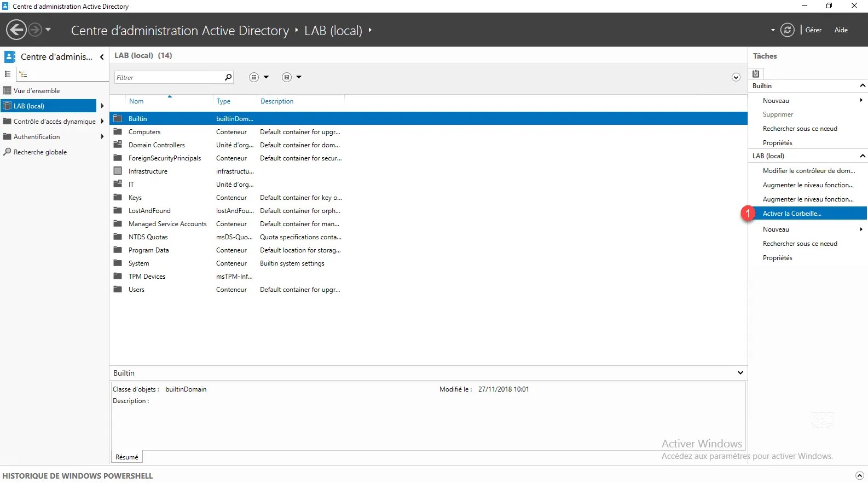Select the Builtin folder icon row
Image resolution: width=868 pixels, height=483 pixels.
tap(118, 118)
